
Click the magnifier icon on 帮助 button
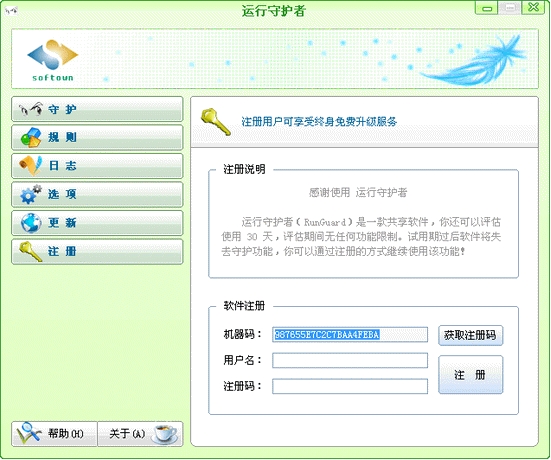click(28, 434)
